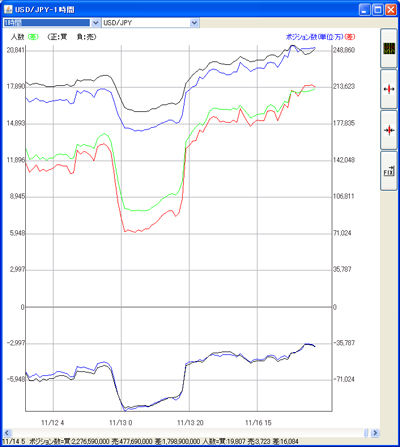Open the 1時間 timeframe dropdown arrow

[x=95, y=23]
